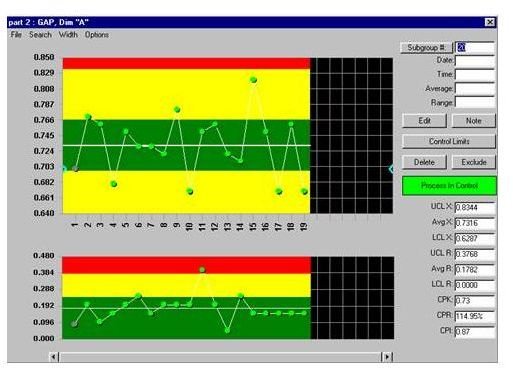Click the Note button

pyautogui.click(x=474, y=121)
